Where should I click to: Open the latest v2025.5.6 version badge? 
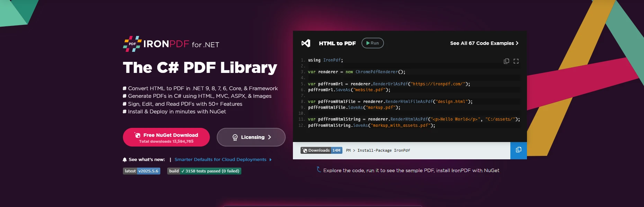pos(141,171)
